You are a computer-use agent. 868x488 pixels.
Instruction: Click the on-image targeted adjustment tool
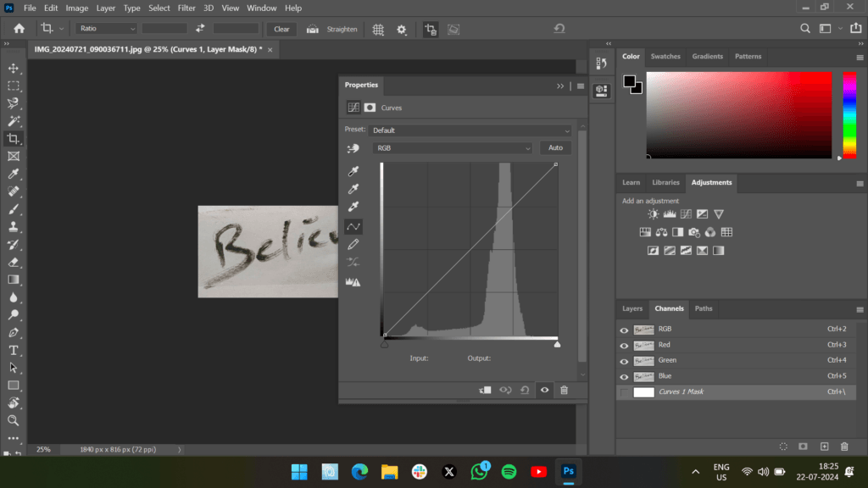353,148
